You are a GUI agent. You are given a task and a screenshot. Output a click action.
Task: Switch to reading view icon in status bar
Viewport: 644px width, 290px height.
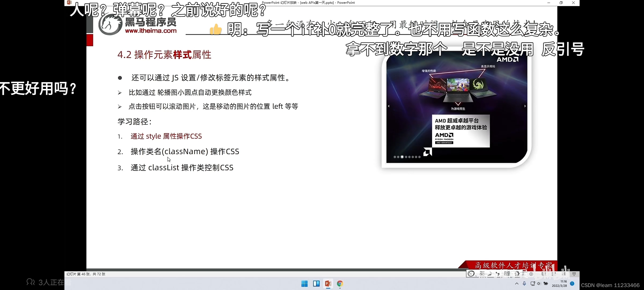564,274
